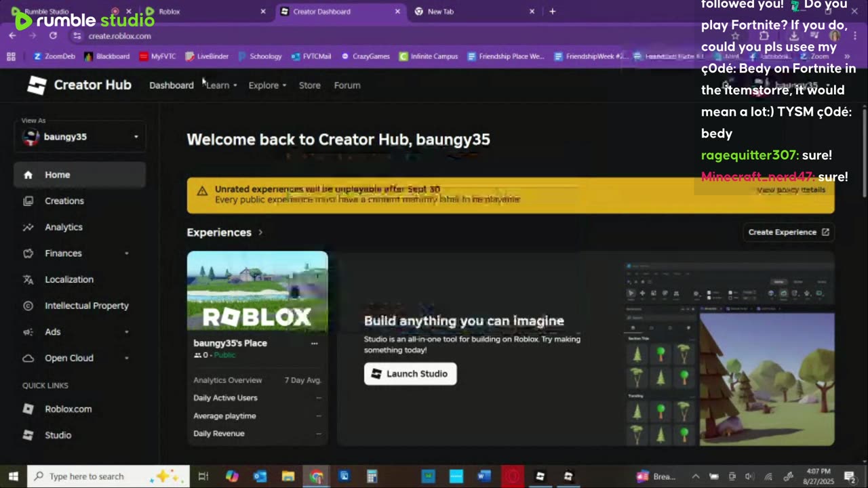Click the Average playtime row
The width and height of the screenshot is (868, 488).
[257, 415]
